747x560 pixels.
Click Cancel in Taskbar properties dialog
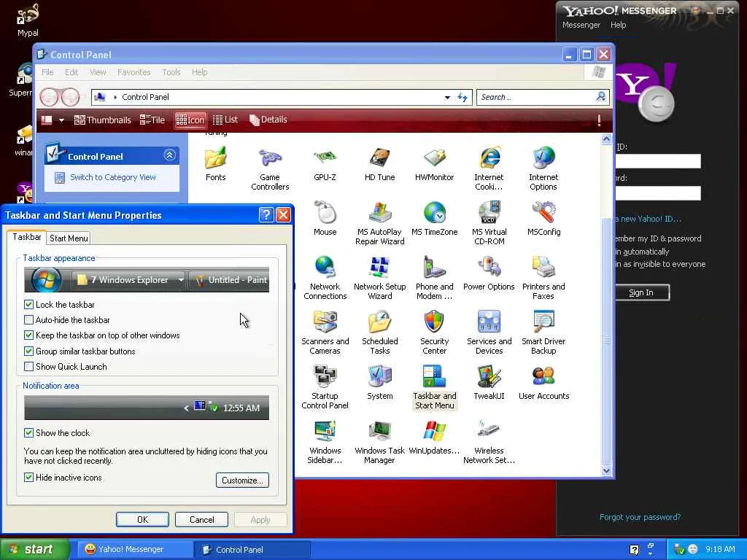click(201, 519)
